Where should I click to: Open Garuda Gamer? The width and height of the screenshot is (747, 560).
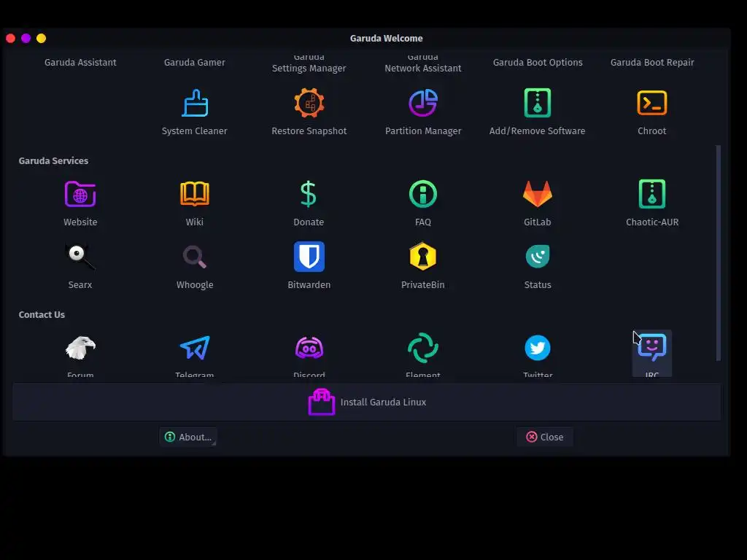coord(194,63)
